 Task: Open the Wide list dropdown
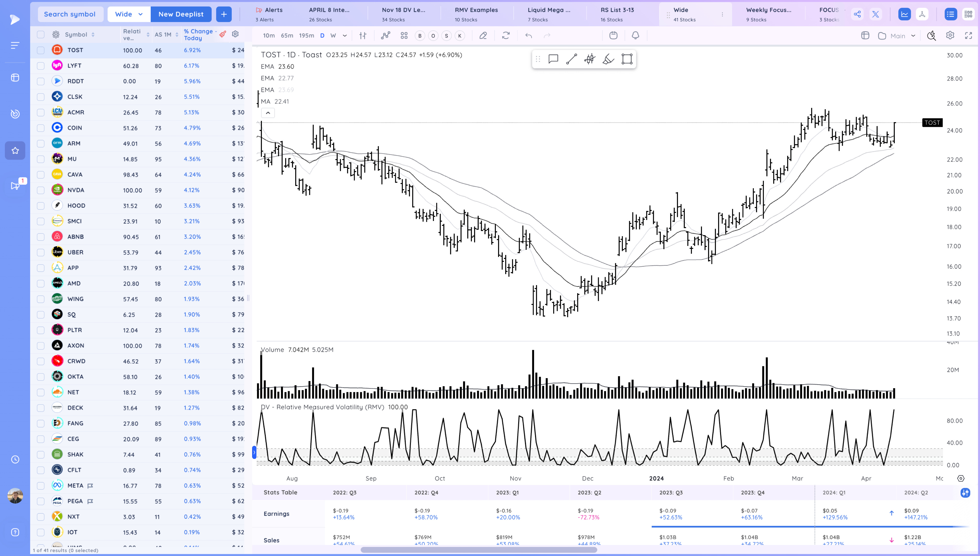pos(129,14)
